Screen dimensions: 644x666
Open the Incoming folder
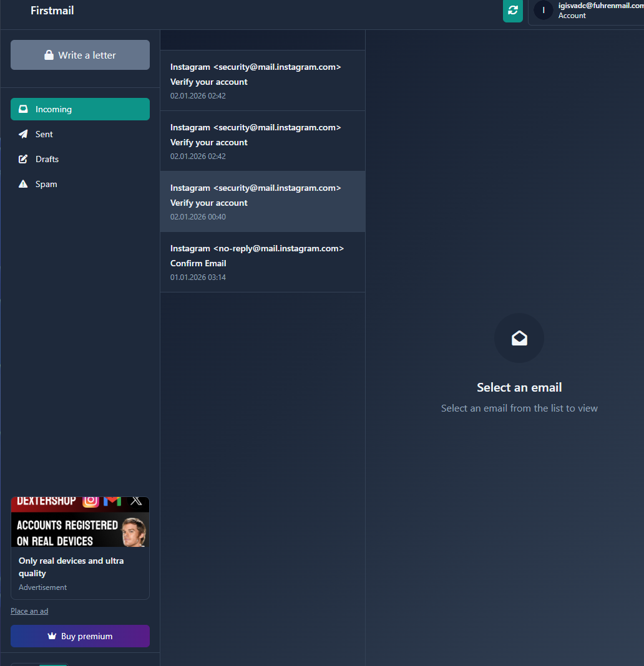(x=80, y=109)
